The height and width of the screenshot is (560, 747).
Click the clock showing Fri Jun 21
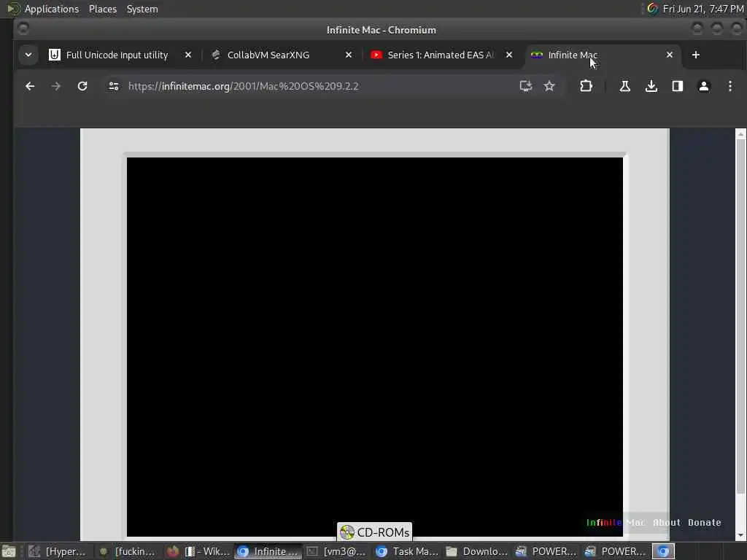tap(703, 9)
